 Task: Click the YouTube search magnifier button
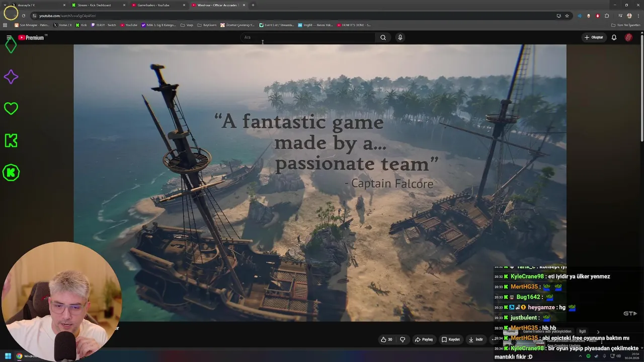383,37
